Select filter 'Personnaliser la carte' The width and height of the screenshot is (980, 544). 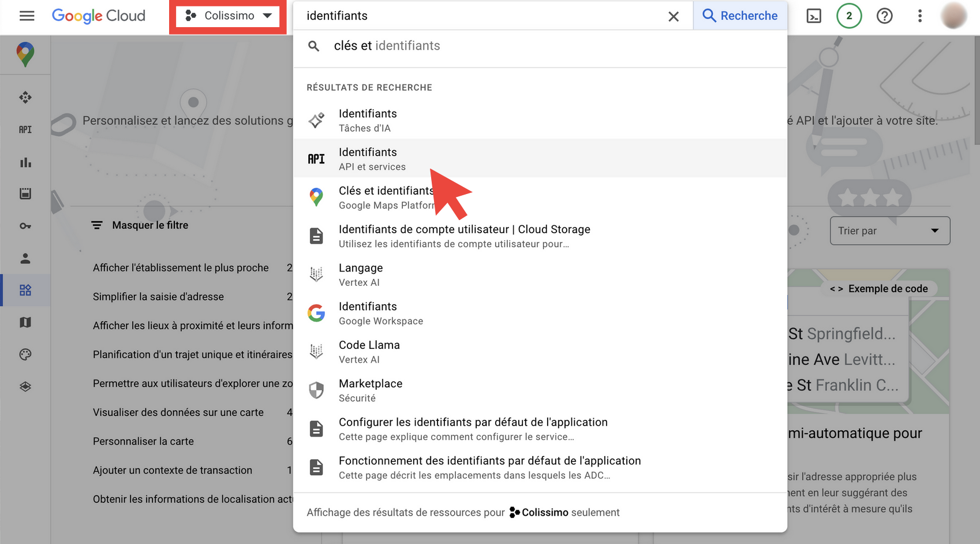click(143, 441)
